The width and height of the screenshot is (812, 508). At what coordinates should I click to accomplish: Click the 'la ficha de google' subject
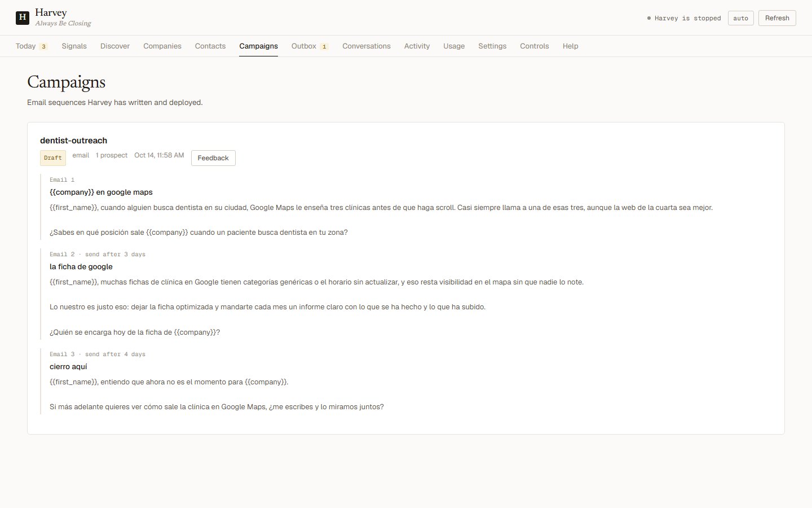point(81,266)
